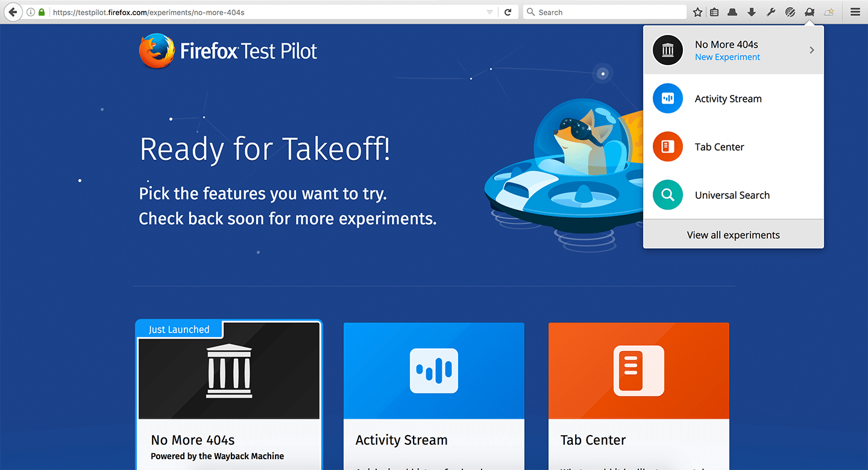Image resolution: width=868 pixels, height=470 pixels.
Task: Click the round striped toolbar icon
Action: pyautogui.click(x=790, y=12)
